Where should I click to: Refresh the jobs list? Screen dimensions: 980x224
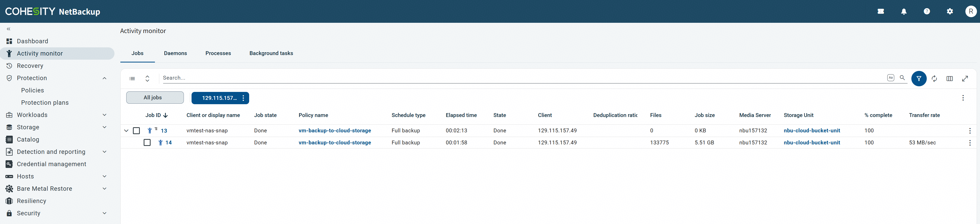(934, 79)
